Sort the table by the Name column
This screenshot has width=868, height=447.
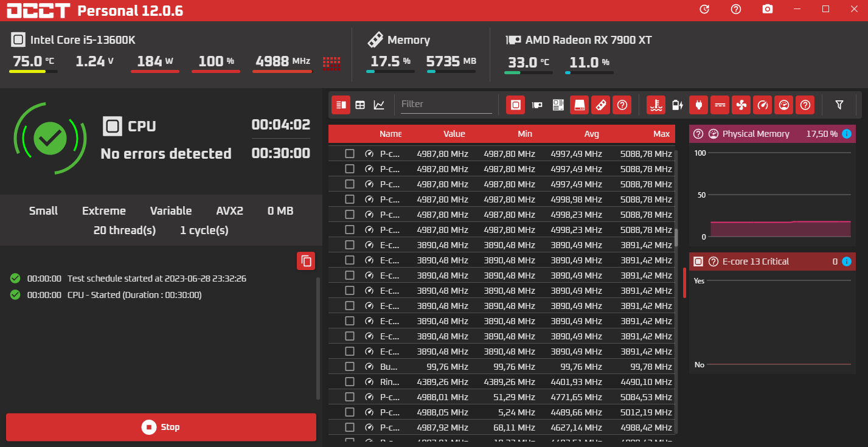click(x=391, y=134)
